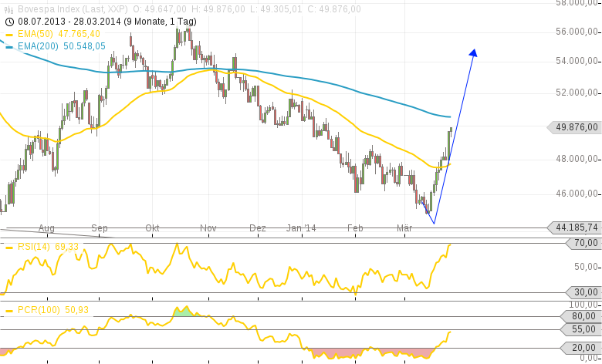
Task: Click the candlestick chart icon beside Bovespa Index
Action: 9,9
